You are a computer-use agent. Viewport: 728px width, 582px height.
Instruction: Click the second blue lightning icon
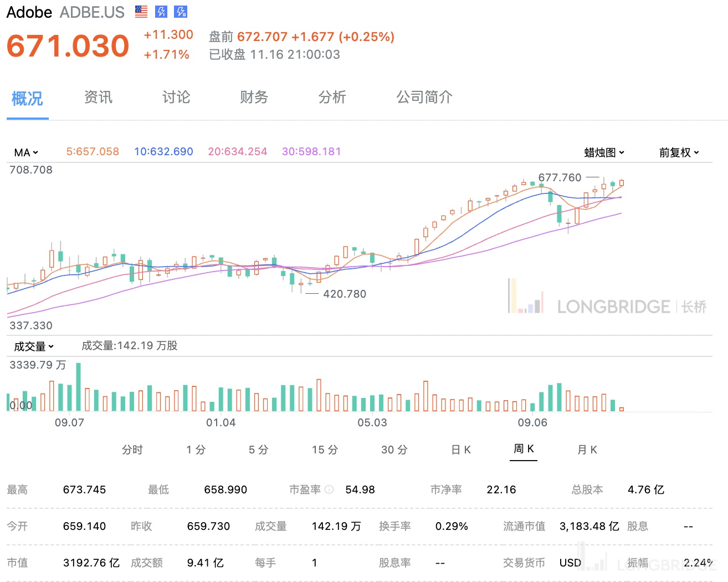pyautogui.click(x=181, y=12)
